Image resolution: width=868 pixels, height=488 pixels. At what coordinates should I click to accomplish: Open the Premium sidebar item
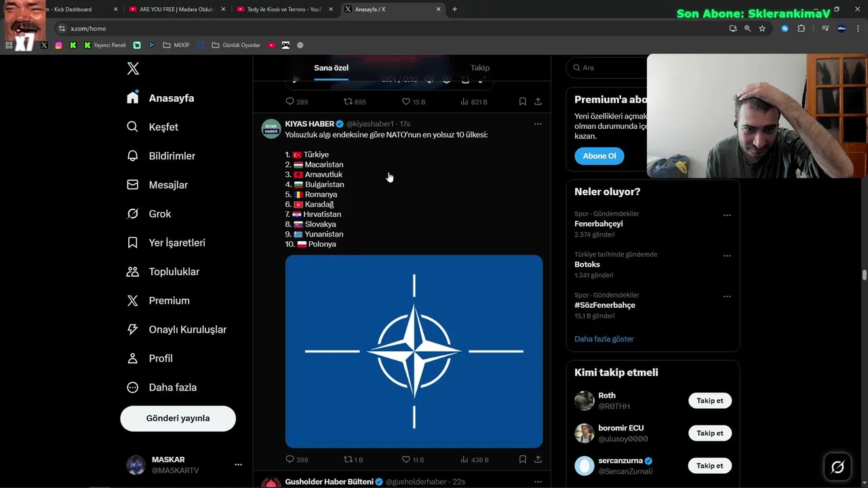(160, 301)
